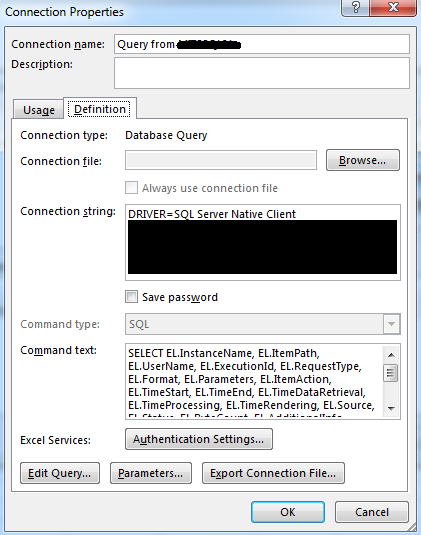The width and height of the screenshot is (421, 535).
Task: Click Command text scrollbar down arrow
Action: pyautogui.click(x=391, y=408)
